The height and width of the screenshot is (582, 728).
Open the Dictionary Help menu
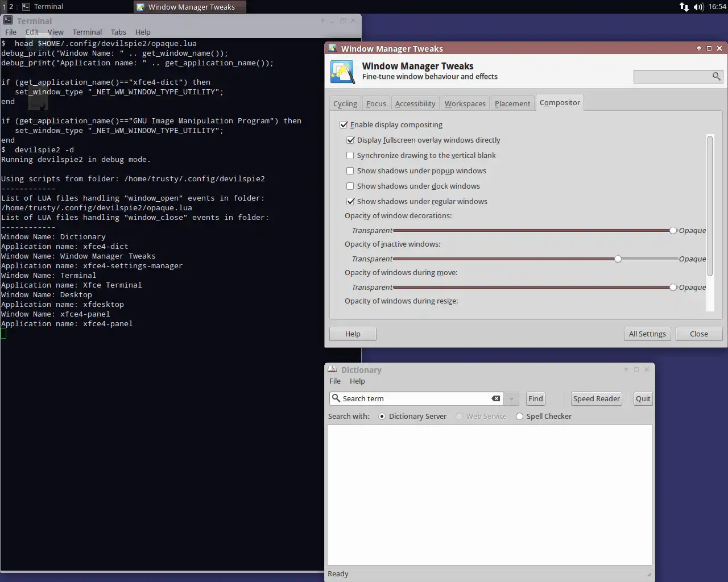357,381
